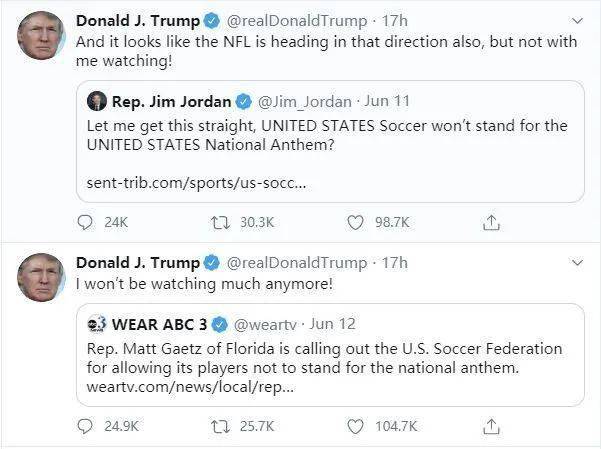Visit the @Jim_Jordan handle profile
The height and width of the screenshot is (449, 601).
pyautogui.click(x=305, y=102)
